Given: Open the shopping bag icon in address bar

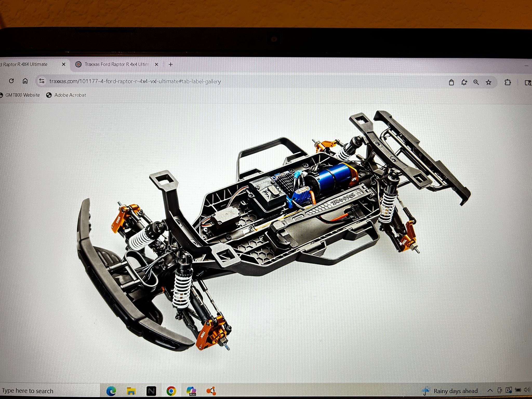Looking at the screenshot, I should pyautogui.click(x=451, y=82).
